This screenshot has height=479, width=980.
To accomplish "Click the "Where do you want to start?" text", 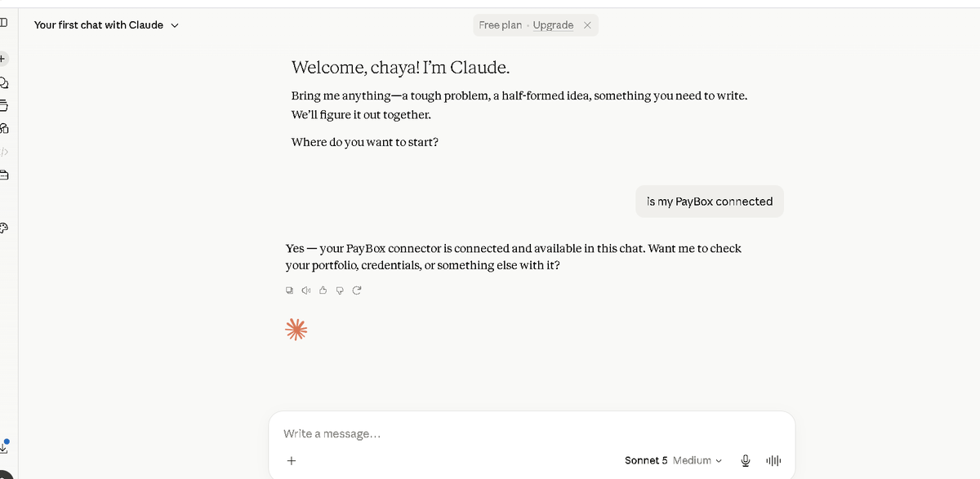I will [365, 142].
